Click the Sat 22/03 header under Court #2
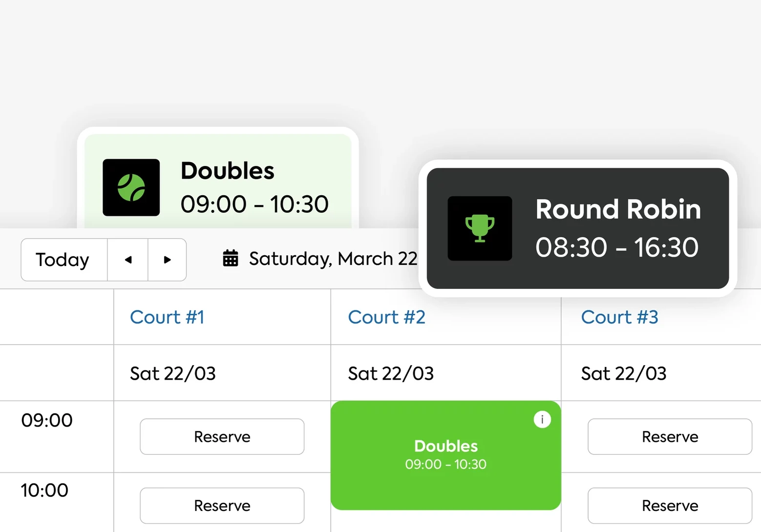 (390, 373)
